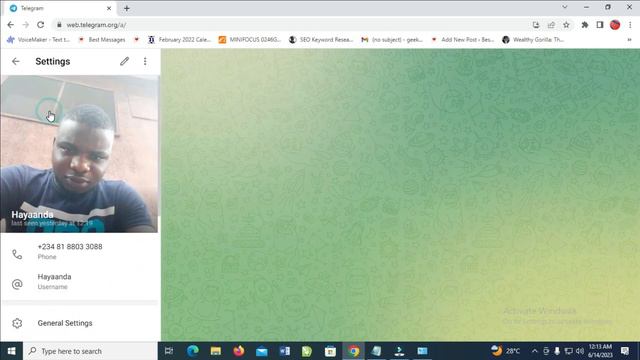Viewport: 640px width, 360px height.
Task: Open the SEO Keyword Research bookmark
Action: [x=321, y=40]
